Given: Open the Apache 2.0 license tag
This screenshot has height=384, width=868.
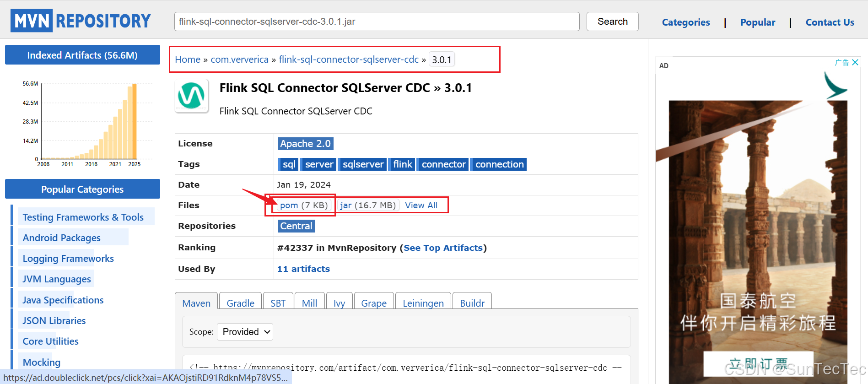Looking at the screenshot, I should pyautogui.click(x=305, y=144).
